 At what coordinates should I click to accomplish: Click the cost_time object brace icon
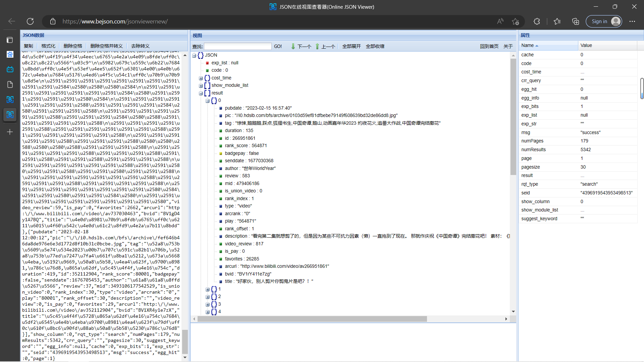point(207,78)
